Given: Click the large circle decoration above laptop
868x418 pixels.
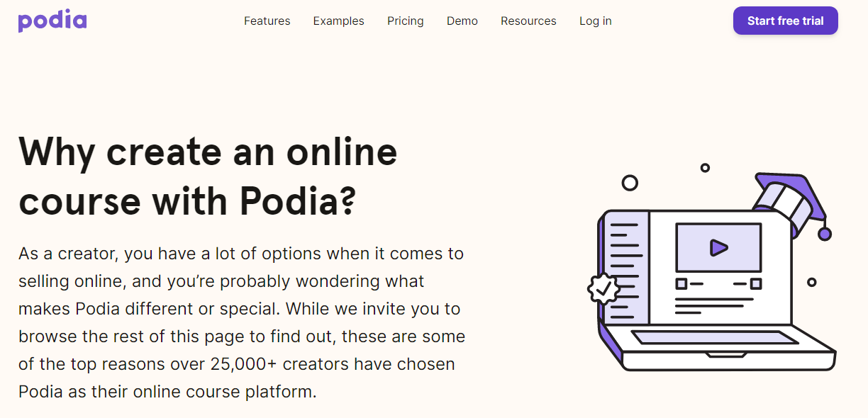Looking at the screenshot, I should [x=630, y=183].
